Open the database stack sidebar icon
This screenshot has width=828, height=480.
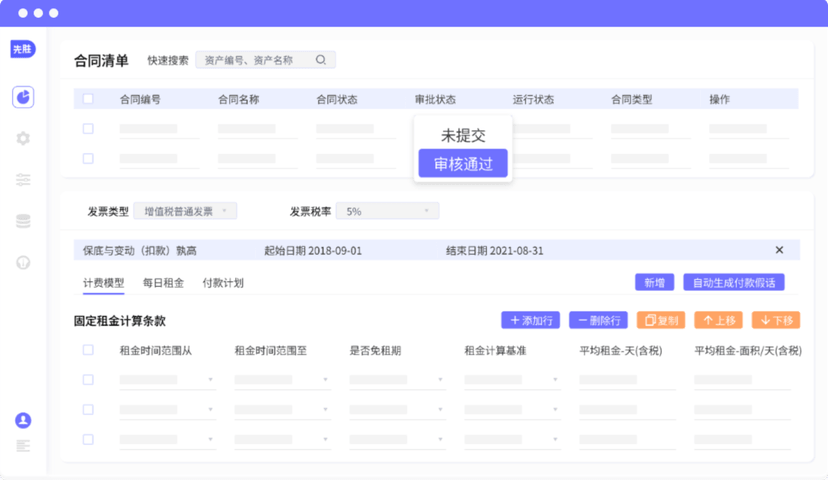coord(23,221)
